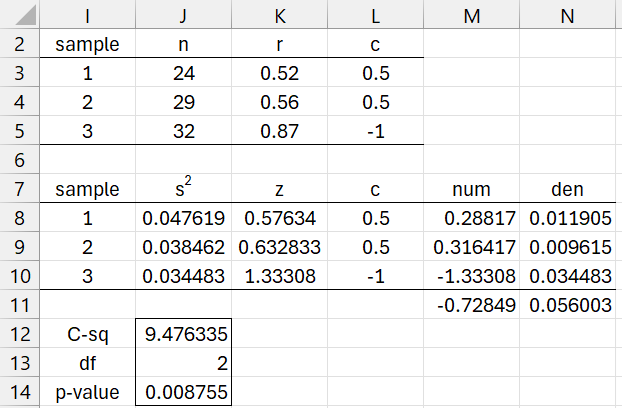Select the p-value result cell 0.008755
The height and width of the screenshot is (408, 622).
(183, 393)
